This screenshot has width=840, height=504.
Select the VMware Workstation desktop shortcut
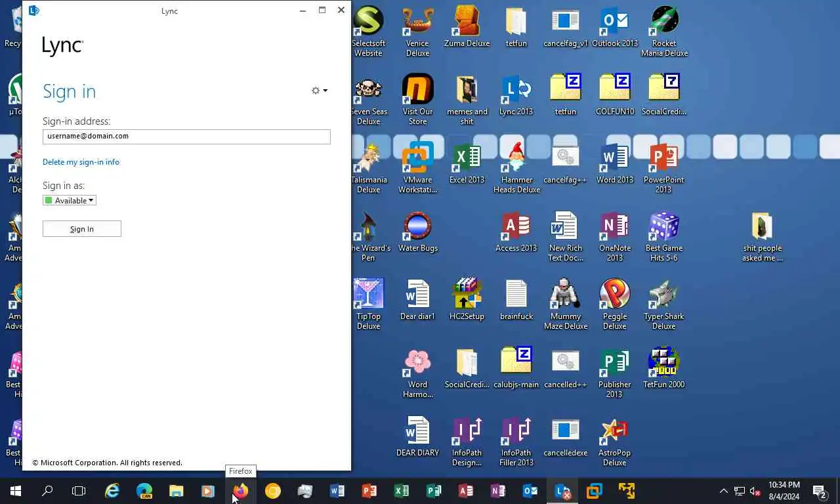click(x=417, y=168)
